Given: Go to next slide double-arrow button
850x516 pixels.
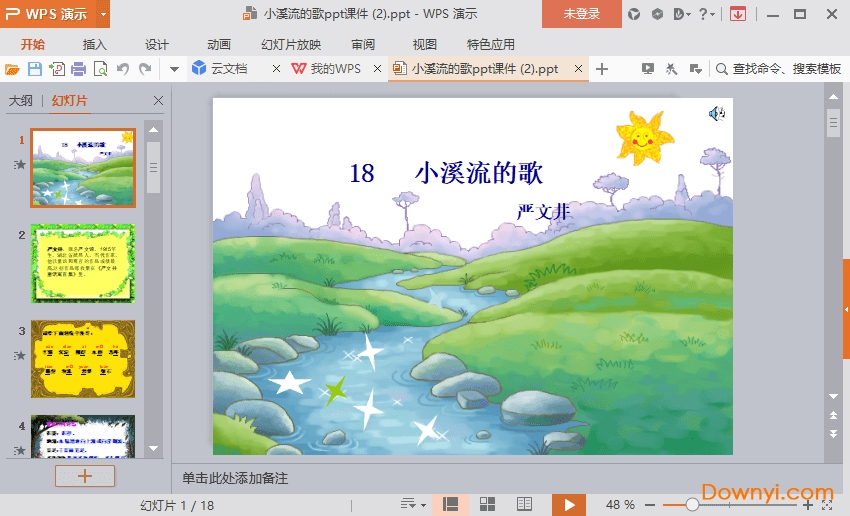Looking at the screenshot, I should 833,434.
